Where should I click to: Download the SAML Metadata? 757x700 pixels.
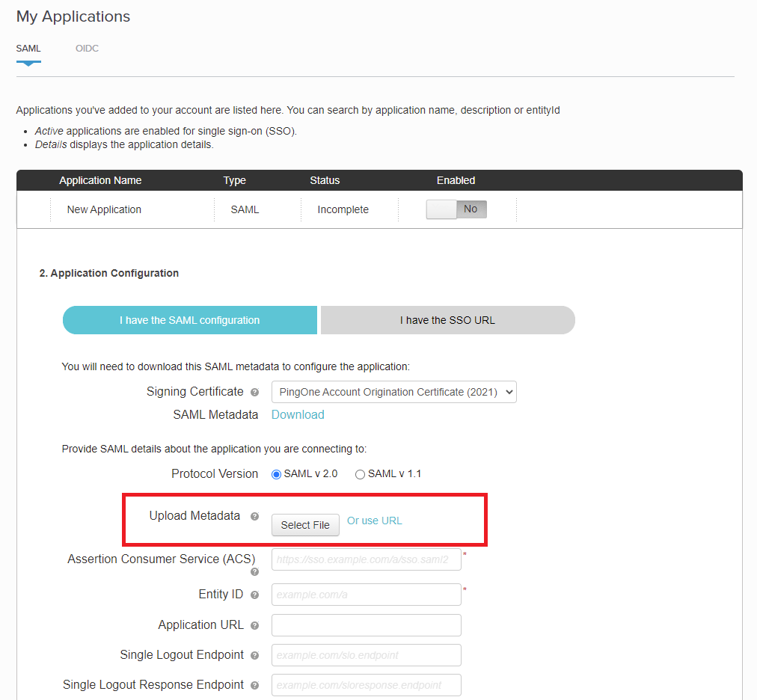298,414
